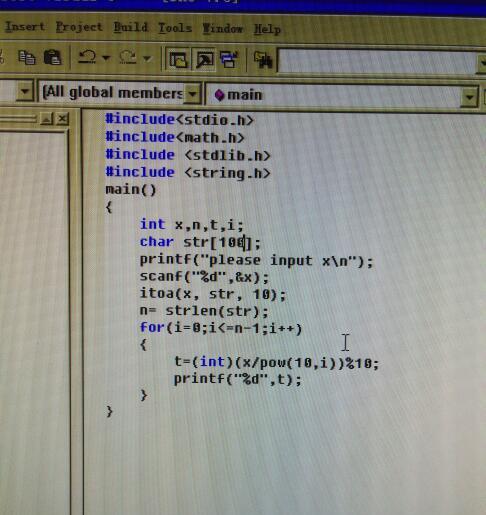Close the workspace panel with X button
This screenshot has height=515, width=486.
[x=62, y=119]
